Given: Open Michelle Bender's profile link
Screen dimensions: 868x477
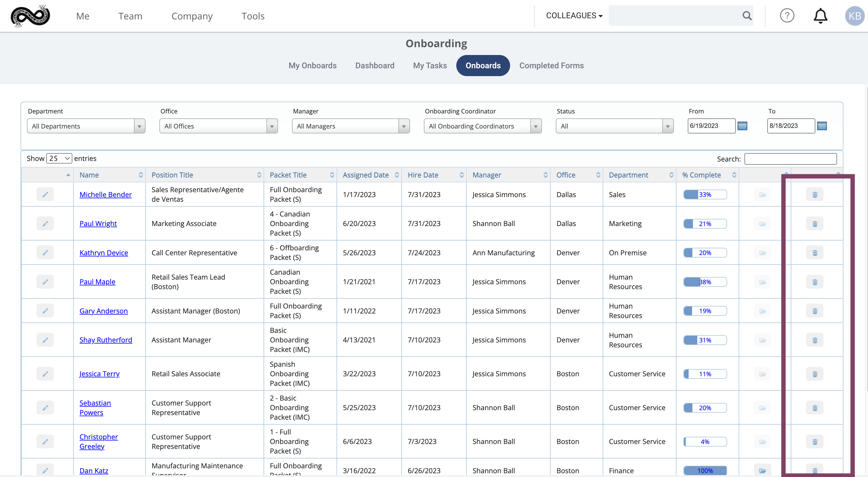Looking at the screenshot, I should (x=106, y=195).
